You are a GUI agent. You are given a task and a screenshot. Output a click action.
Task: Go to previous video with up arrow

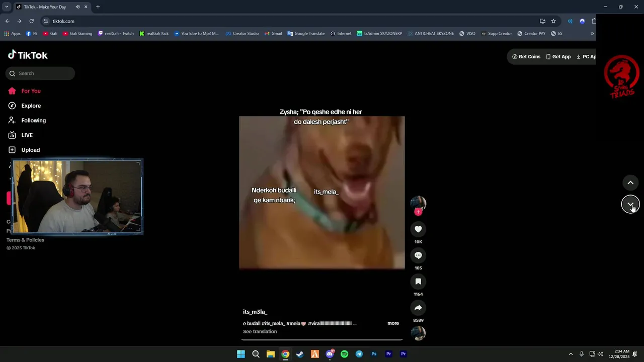pyautogui.click(x=630, y=183)
